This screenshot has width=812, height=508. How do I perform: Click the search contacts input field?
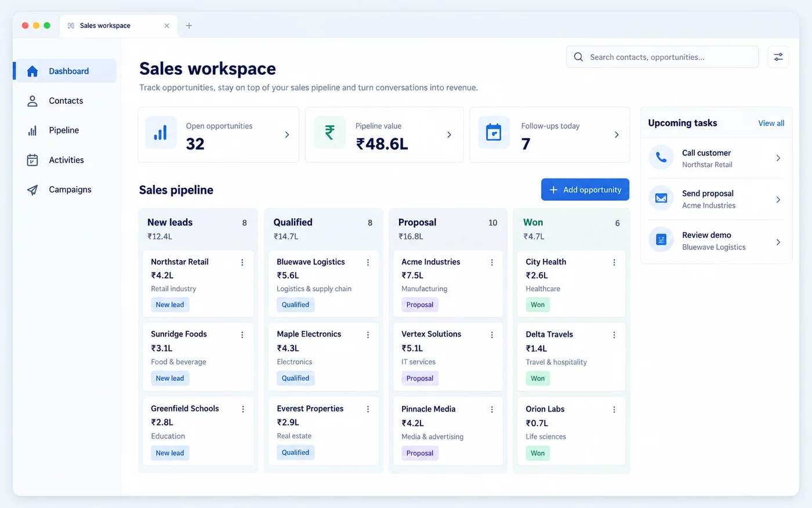(662, 57)
